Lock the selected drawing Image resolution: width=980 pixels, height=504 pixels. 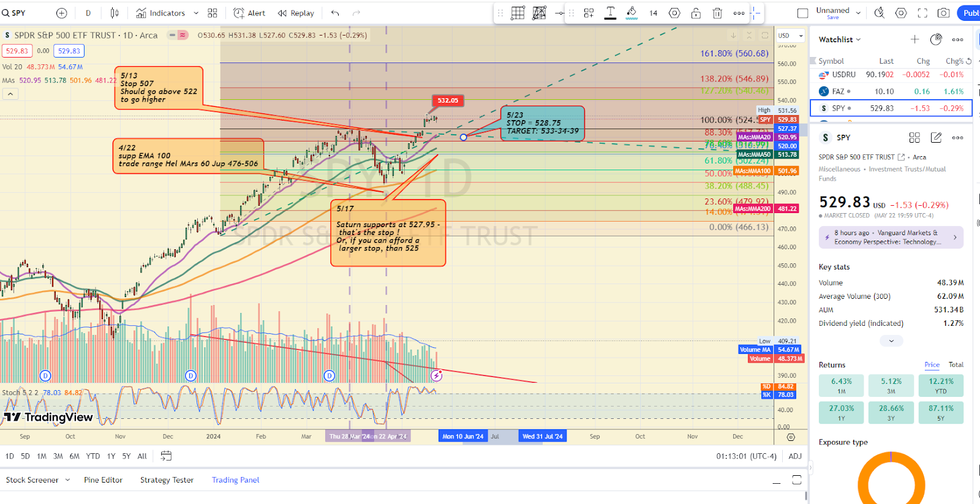point(696,13)
